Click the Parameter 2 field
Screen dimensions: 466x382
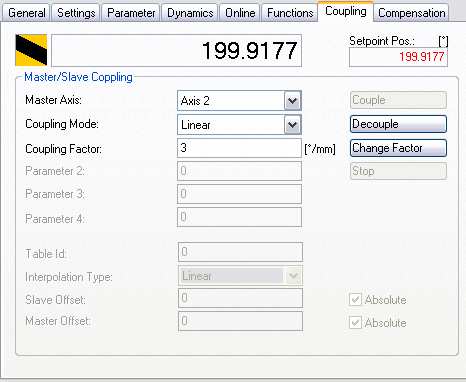pyautogui.click(x=239, y=171)
